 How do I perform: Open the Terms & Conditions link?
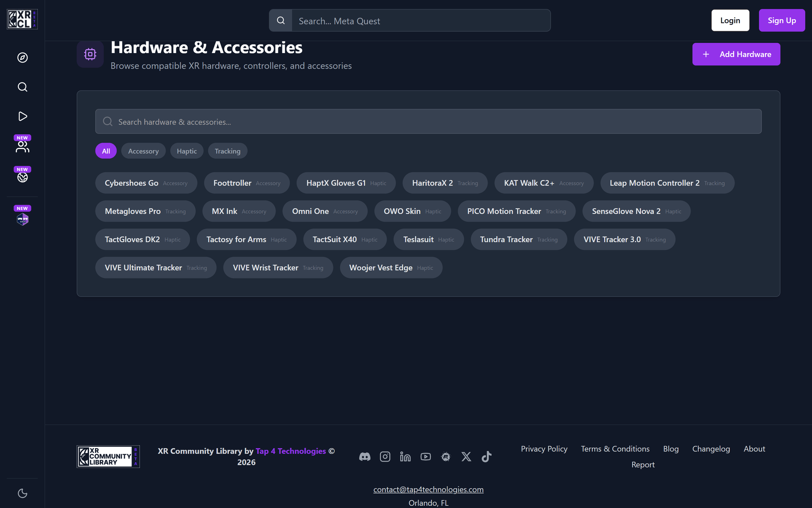click(615, 449)
